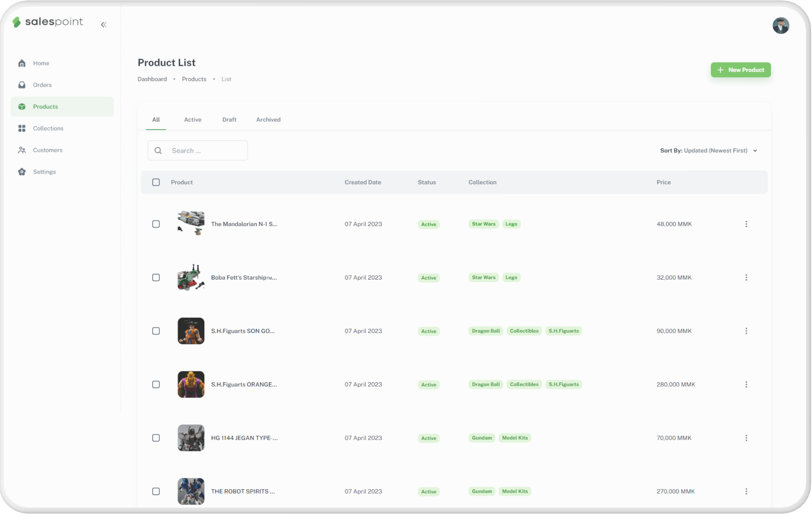Screen dimensions: 812x514
Task: Open more options for THE ROBOT SPIRITS
Action: (x=746, y=491)
